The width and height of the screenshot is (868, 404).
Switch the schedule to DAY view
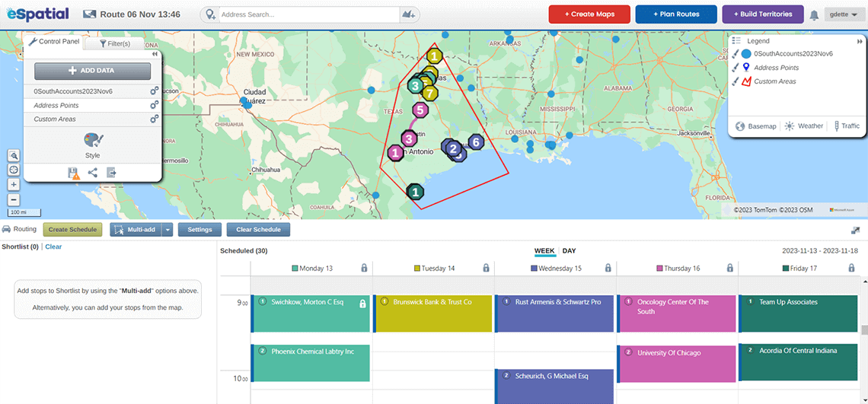click(569, 251)
